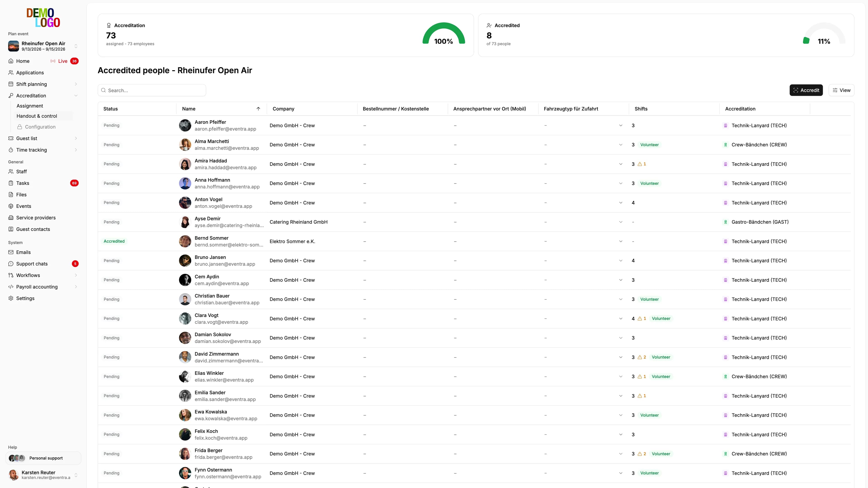Click the Staff people icon

[11, 171]
